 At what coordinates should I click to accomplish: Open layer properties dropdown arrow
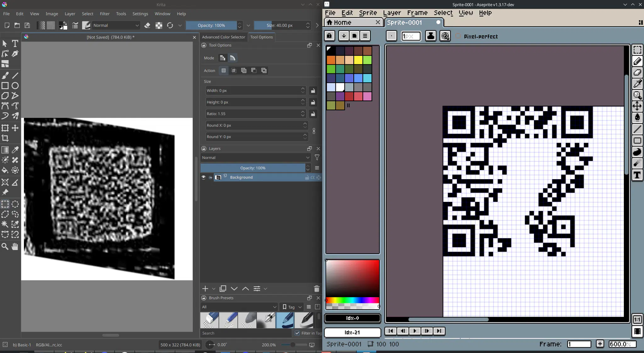(x=265, y=288)
